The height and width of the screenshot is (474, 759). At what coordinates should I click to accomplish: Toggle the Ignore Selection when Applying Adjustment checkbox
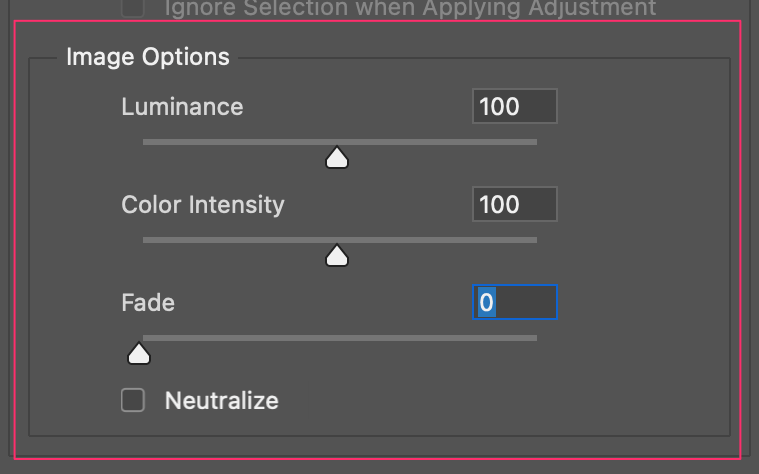[x=133, y=8]
